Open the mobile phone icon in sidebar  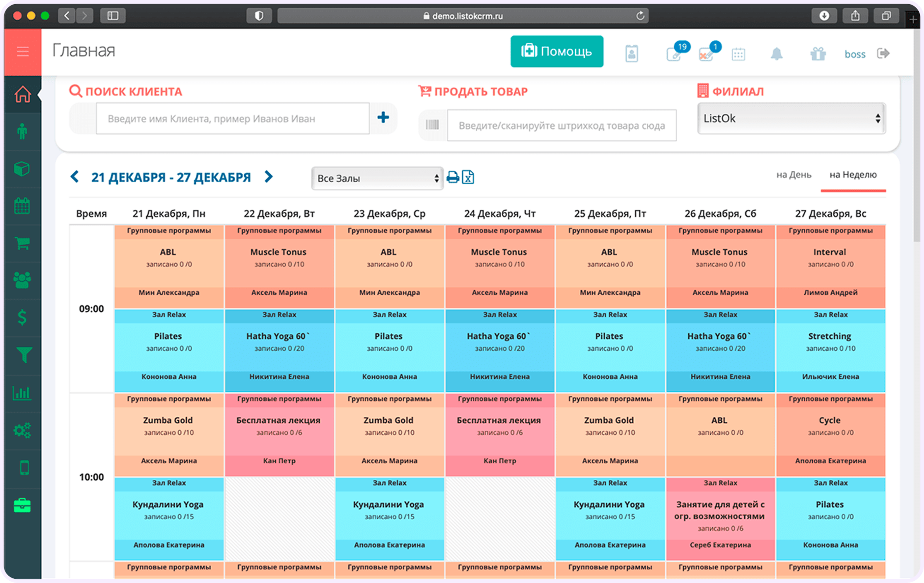click(24, 468)
